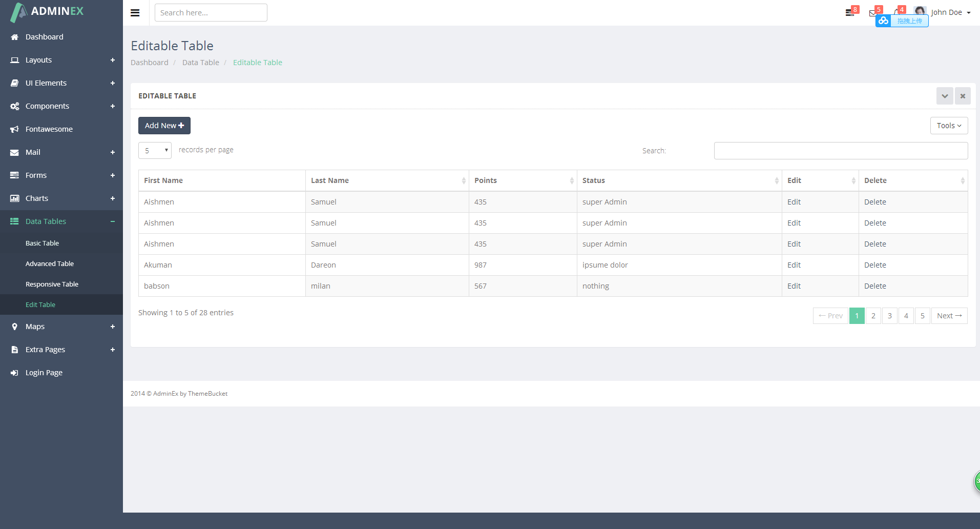
Task: Click the sort arrows in Delete column header
Action: click(963, 180)
